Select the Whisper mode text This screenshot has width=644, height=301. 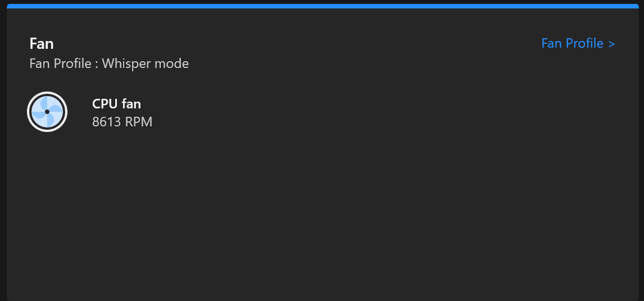[x=146, y=63]
